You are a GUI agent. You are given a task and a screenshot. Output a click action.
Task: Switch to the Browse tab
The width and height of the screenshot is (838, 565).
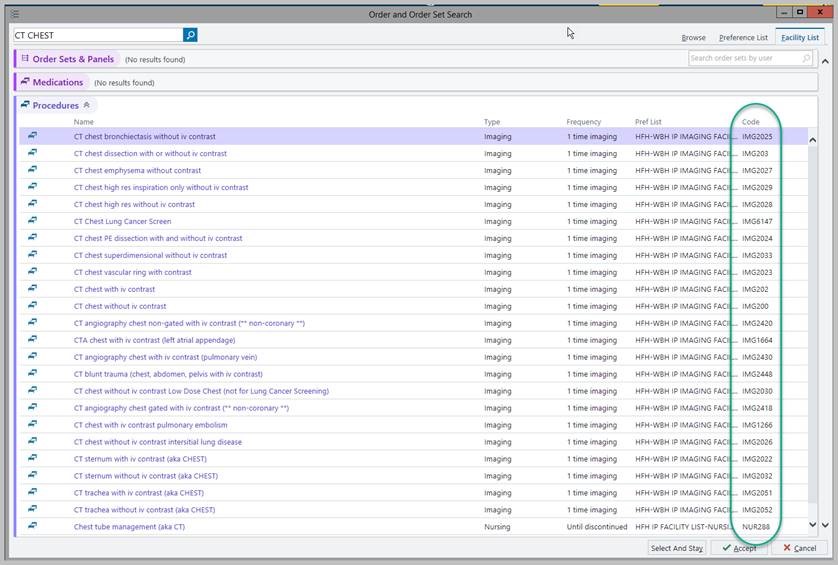(x=693, y=38)
